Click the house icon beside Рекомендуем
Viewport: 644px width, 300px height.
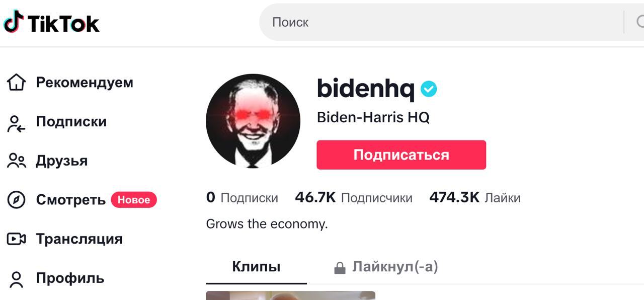16,83
